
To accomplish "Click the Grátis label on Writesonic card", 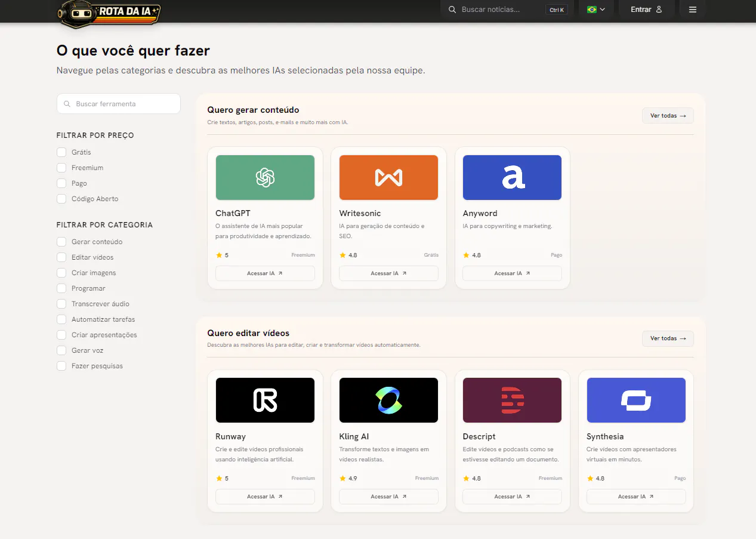I will click(431, 255).
